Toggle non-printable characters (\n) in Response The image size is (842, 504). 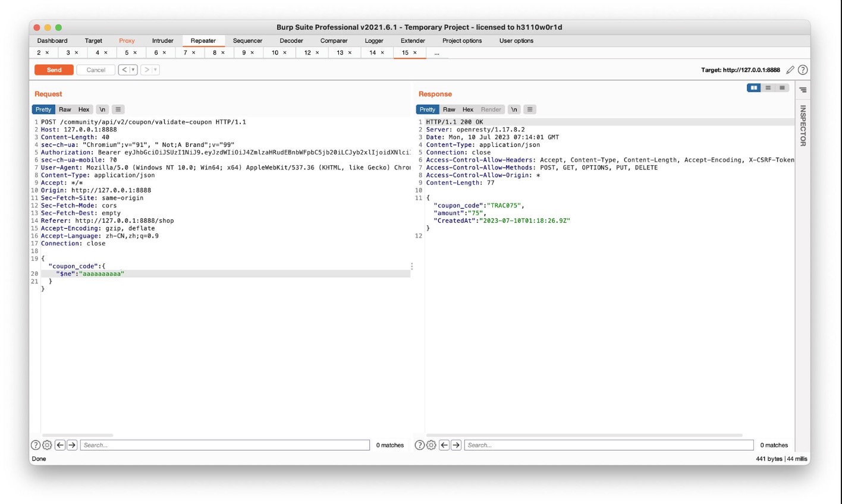coord(514,109)
